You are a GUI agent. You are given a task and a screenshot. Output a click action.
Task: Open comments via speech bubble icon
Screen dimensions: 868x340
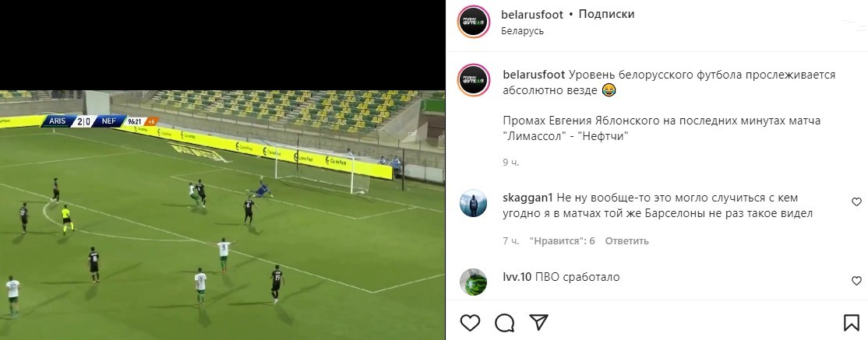pyautogui.click(x=504, y=322)
